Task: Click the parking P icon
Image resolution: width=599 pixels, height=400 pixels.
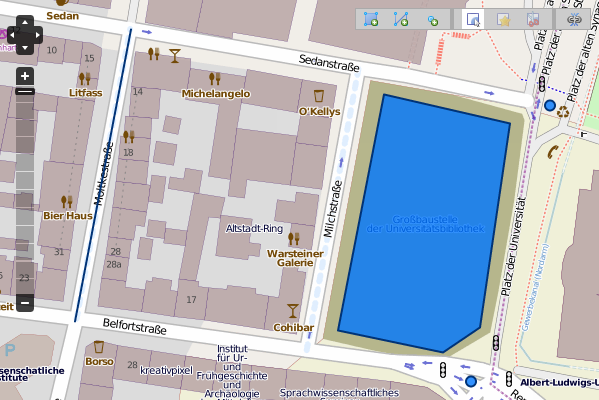Action: coord(10,350)
